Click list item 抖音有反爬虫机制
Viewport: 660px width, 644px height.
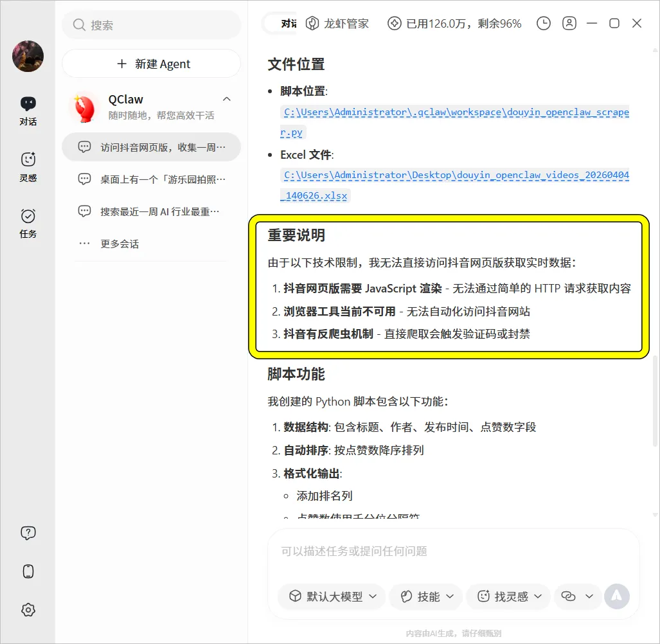pos(401,334)
